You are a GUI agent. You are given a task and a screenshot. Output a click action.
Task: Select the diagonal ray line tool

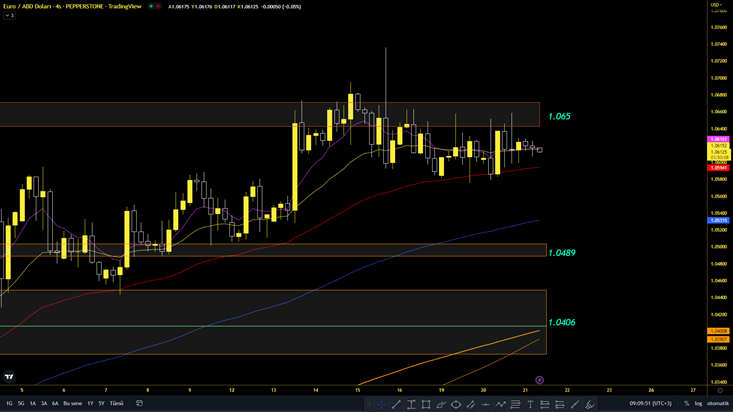575,404
